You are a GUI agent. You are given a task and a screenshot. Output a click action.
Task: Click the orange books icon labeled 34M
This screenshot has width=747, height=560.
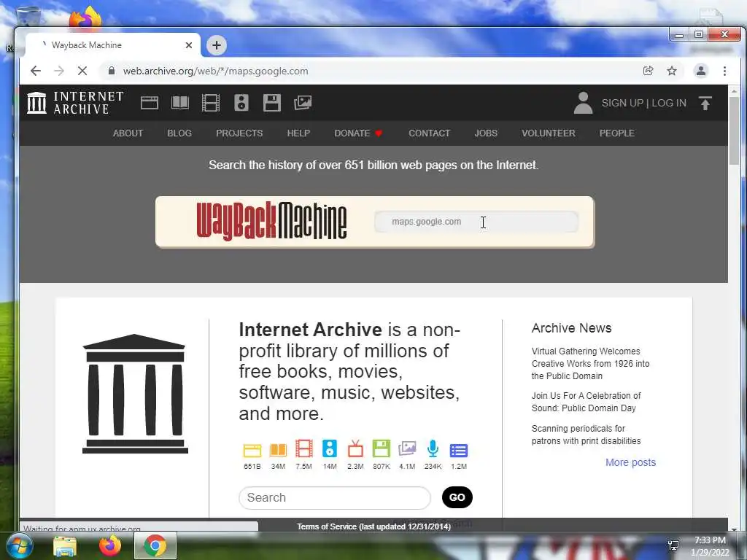pyautogui.click(x=278, y=450)
